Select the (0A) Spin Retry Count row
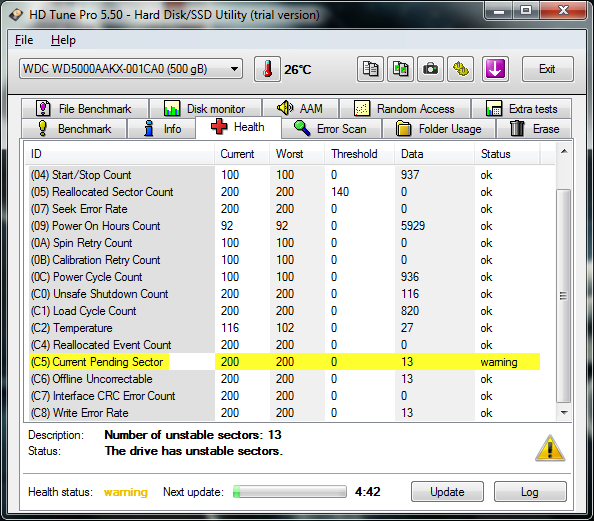This screenshot has width=594, height=521. tap(283, 243)
